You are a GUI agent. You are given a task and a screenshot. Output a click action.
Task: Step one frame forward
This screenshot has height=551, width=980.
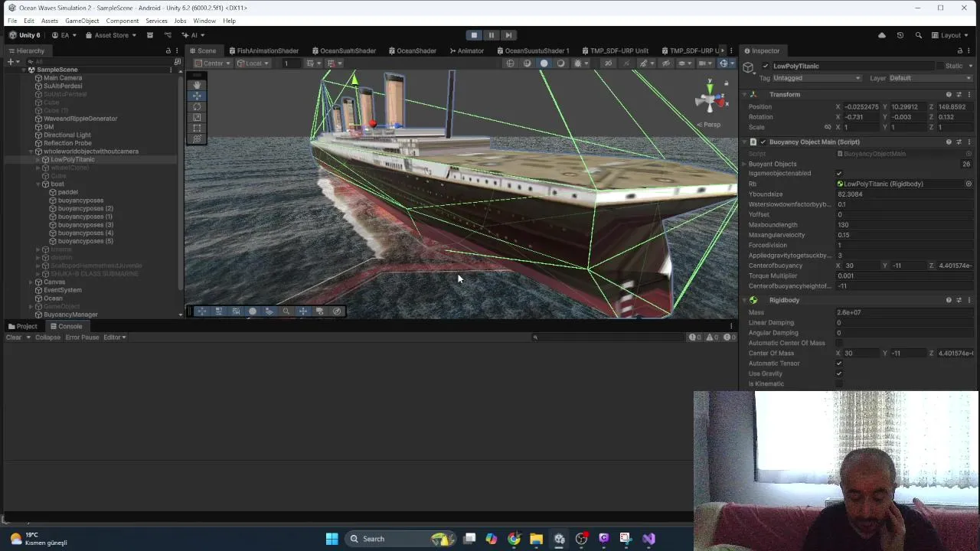(x=508, y=35)
